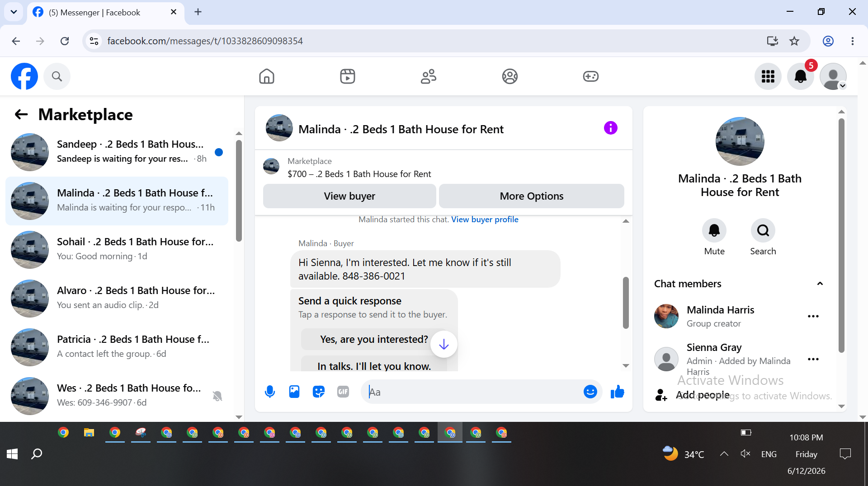Viewport: 868px width, 486px height.
Task: Open Windows taskbar search
Action: pyautogui.click(x=37, y=454)
